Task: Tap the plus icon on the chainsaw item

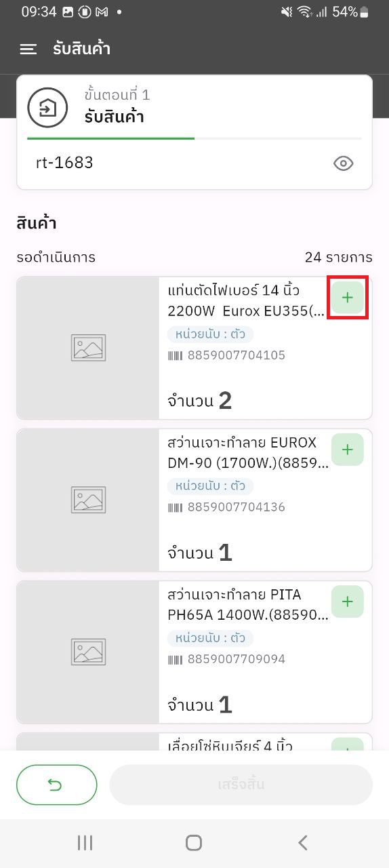Action: pos(348,744)
